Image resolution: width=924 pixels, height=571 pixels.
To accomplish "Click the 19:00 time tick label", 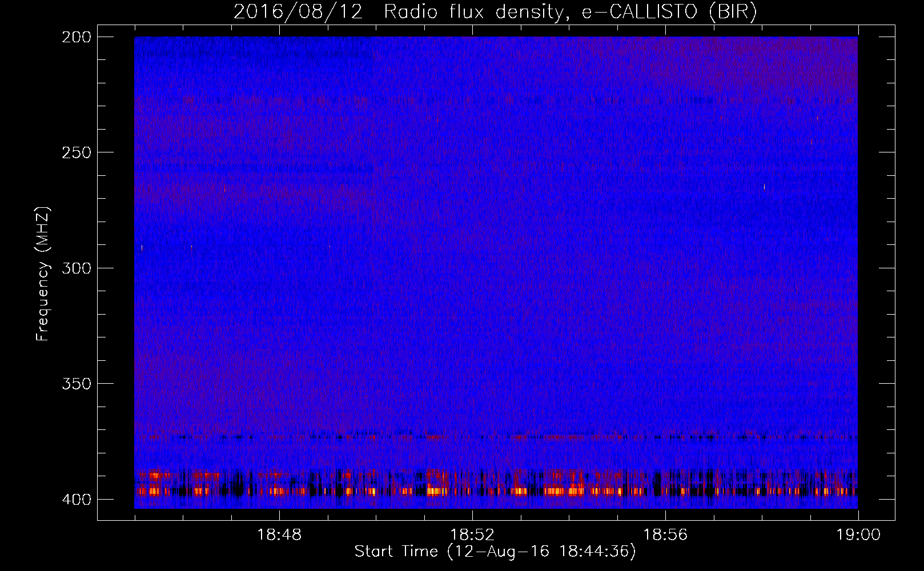I will click(x=858, y=535).
